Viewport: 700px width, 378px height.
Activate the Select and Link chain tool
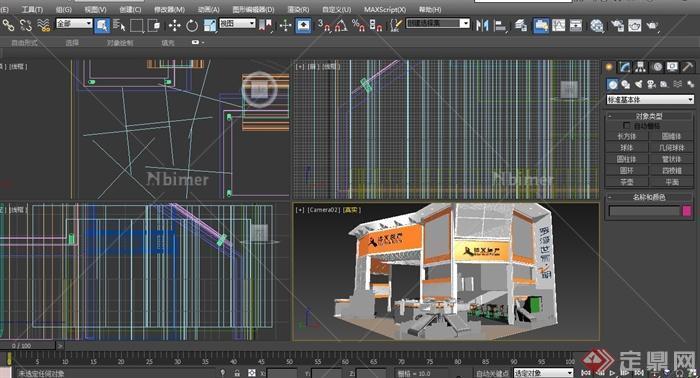tap(8, 25)
